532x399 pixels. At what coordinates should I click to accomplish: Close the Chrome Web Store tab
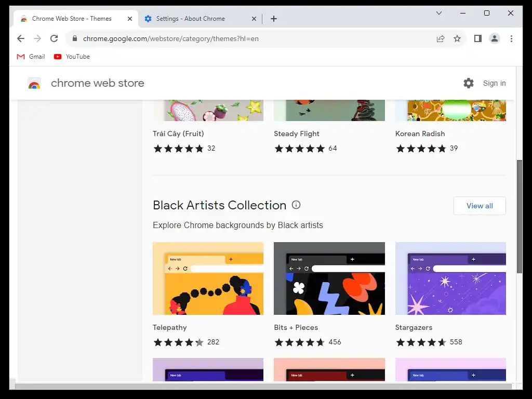129,19
